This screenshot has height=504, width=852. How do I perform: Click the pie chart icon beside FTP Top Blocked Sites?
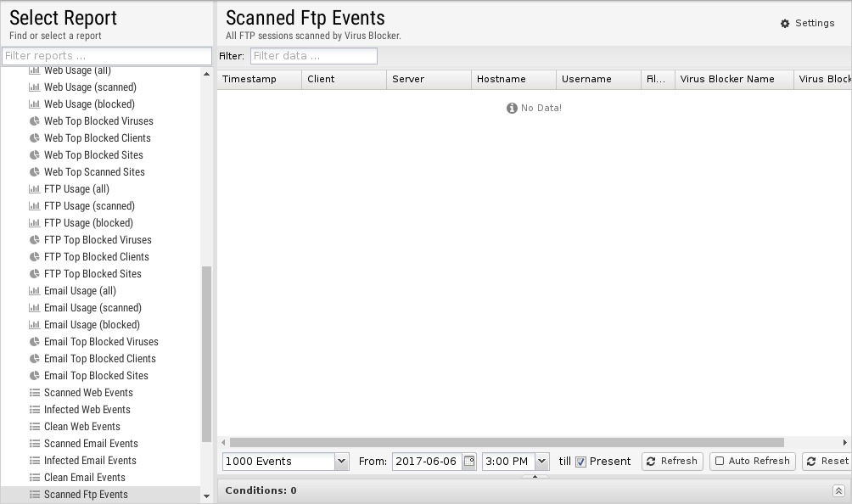pyautogui.click(x=34, y=274)
